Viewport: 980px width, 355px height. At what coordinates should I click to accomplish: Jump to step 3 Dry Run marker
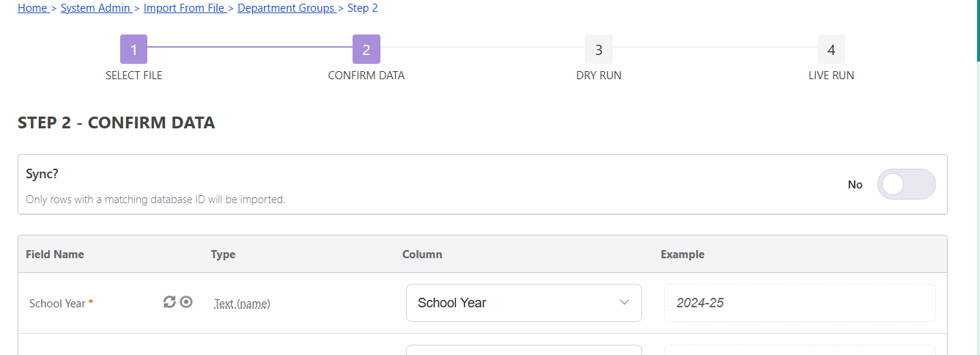click(599, 49)
